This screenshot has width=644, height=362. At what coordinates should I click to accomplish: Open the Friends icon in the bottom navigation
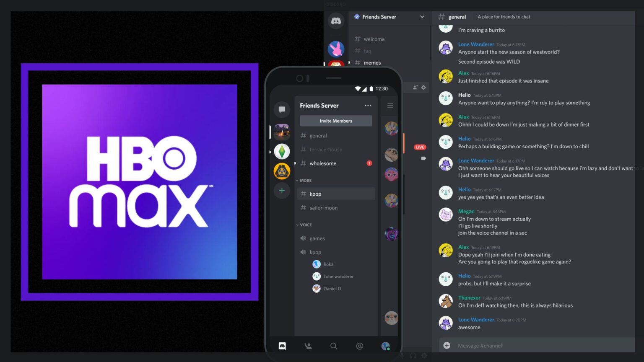[308, 346]
